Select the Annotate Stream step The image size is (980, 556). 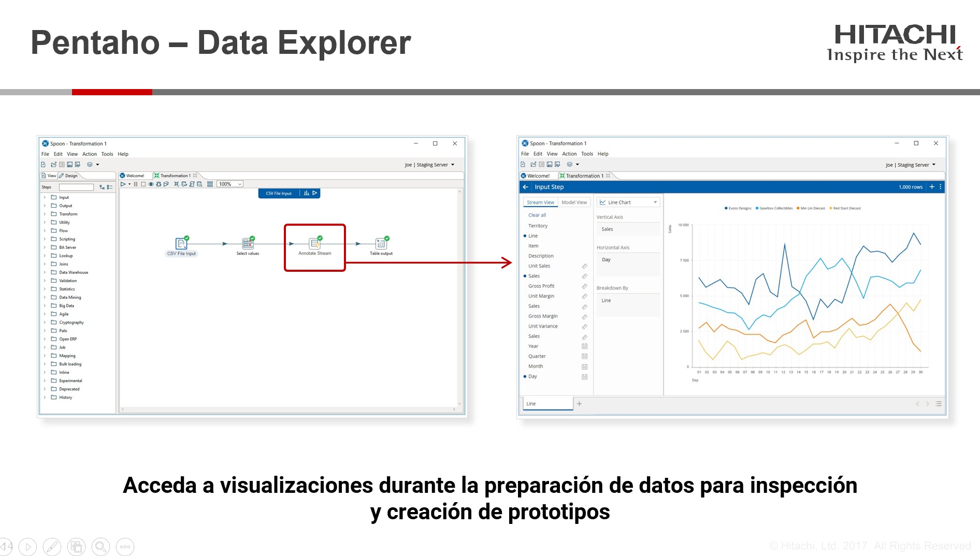coord(314,243)
